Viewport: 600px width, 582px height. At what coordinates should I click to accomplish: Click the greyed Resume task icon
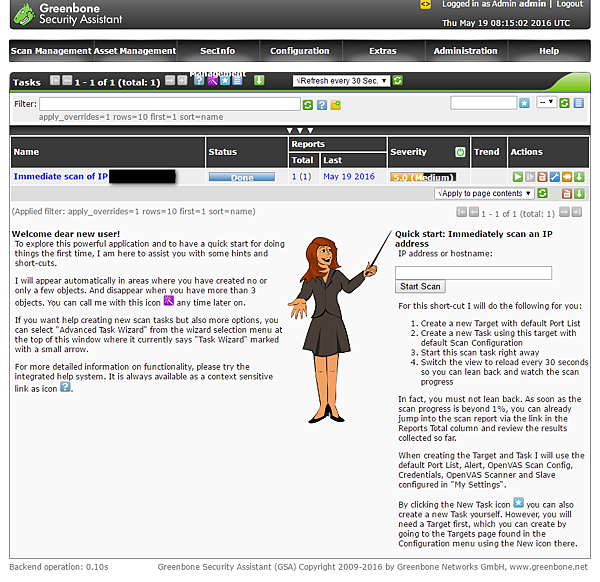click(x=530, y=177)
